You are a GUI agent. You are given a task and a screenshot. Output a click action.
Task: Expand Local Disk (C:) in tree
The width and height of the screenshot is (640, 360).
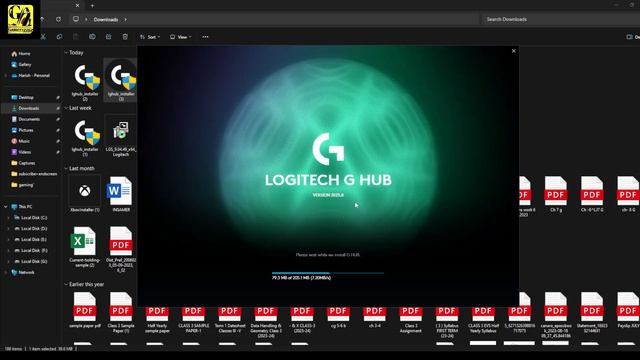(x=9, y=218)
